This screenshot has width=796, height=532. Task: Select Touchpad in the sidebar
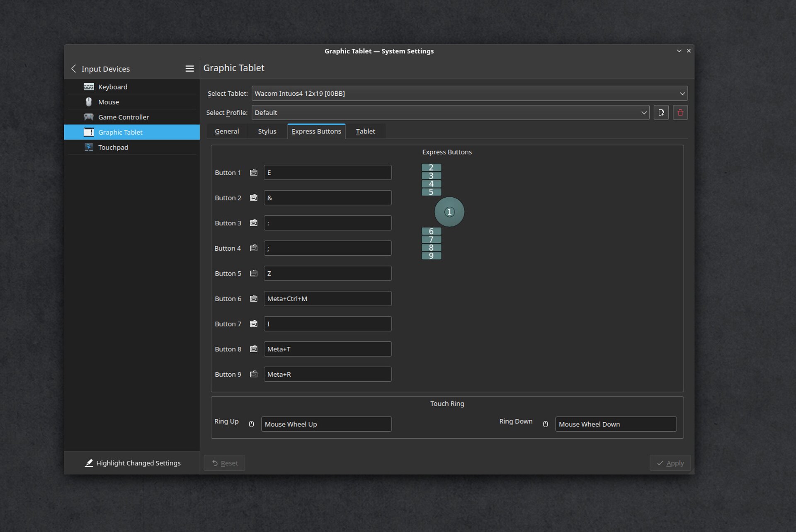(x=113, y=147)
